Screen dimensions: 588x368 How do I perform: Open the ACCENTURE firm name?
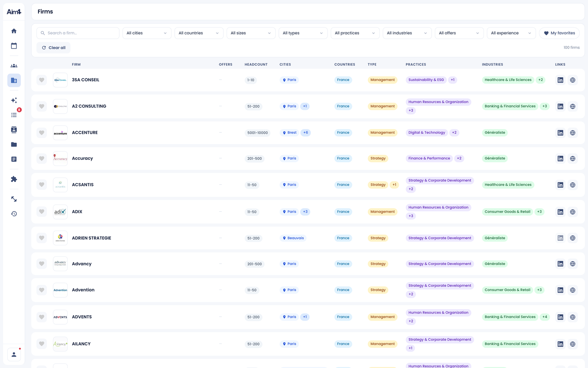[x=85, y=132]
